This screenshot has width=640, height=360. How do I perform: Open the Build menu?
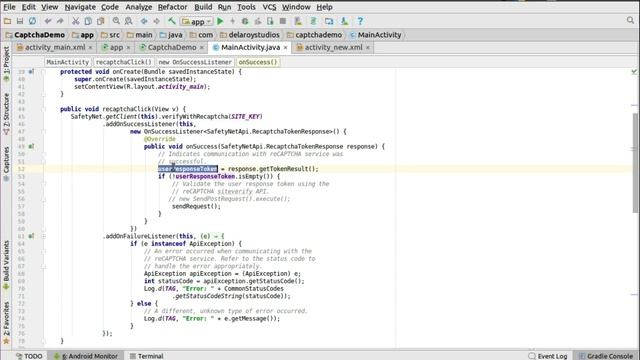pyautogui.click(x=203, y=7)
